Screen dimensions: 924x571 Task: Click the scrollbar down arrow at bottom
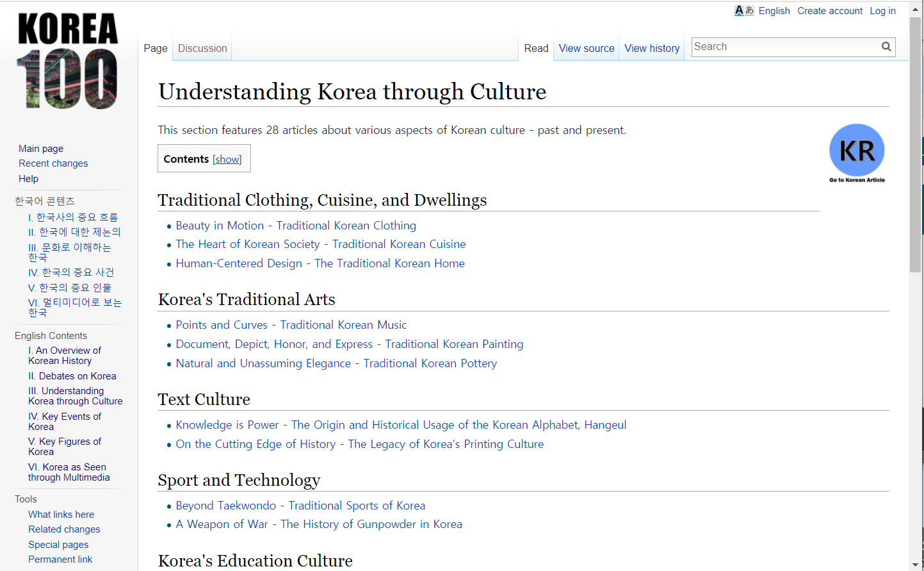pos(915,565)
